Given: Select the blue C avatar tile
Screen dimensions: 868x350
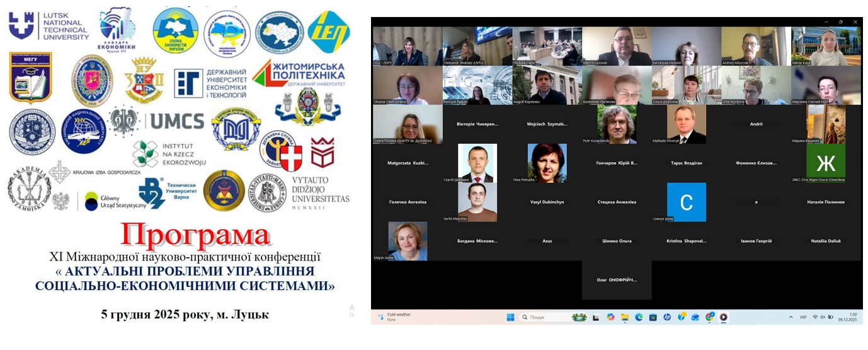Looking at the screenshot, I should point(687,202).
